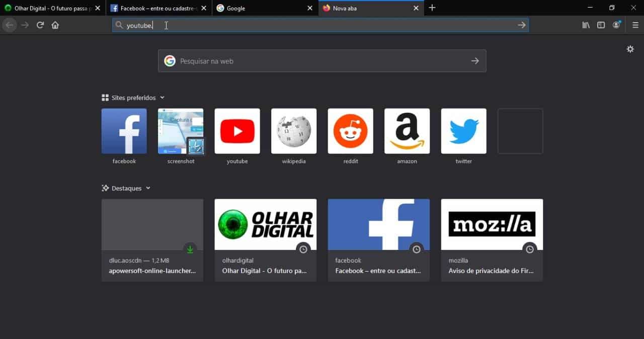Screen dimensions: 644x339
Task: Click the forward navigation arrow
Action: [25, 25]
